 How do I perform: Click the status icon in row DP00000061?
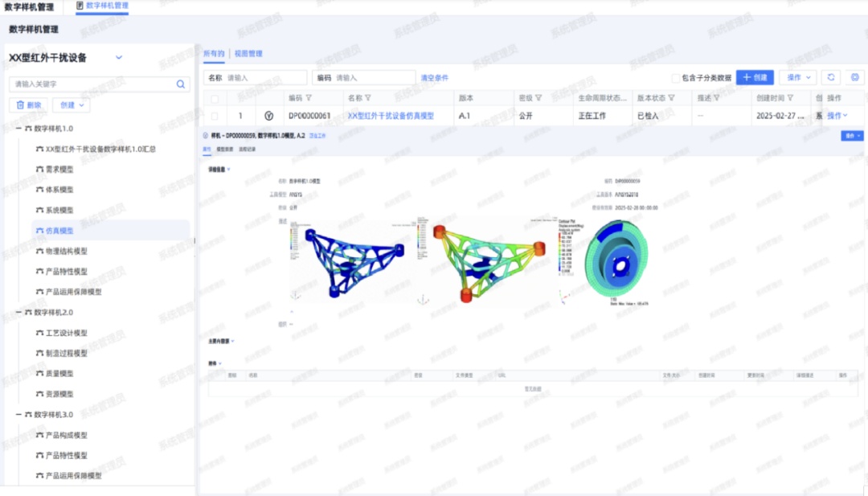[x=268, y=116]
